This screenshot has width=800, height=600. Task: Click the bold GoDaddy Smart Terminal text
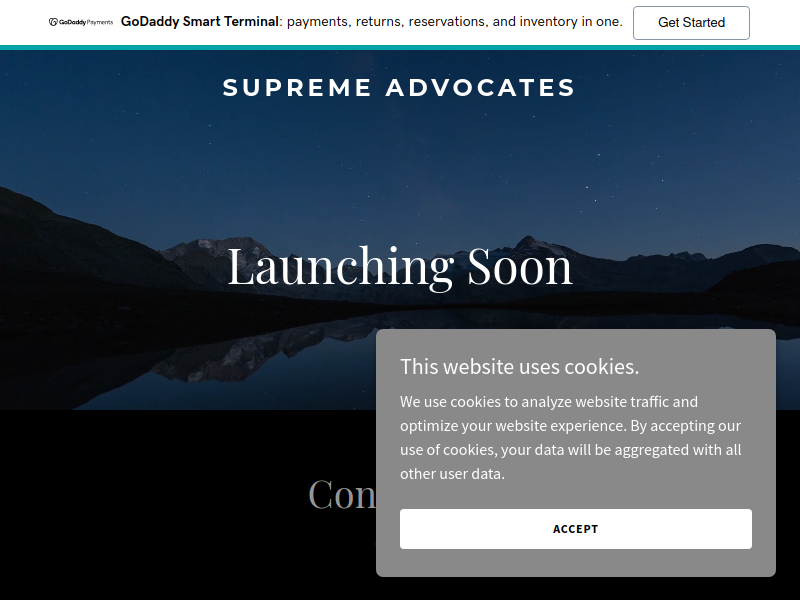pos(199,22)
